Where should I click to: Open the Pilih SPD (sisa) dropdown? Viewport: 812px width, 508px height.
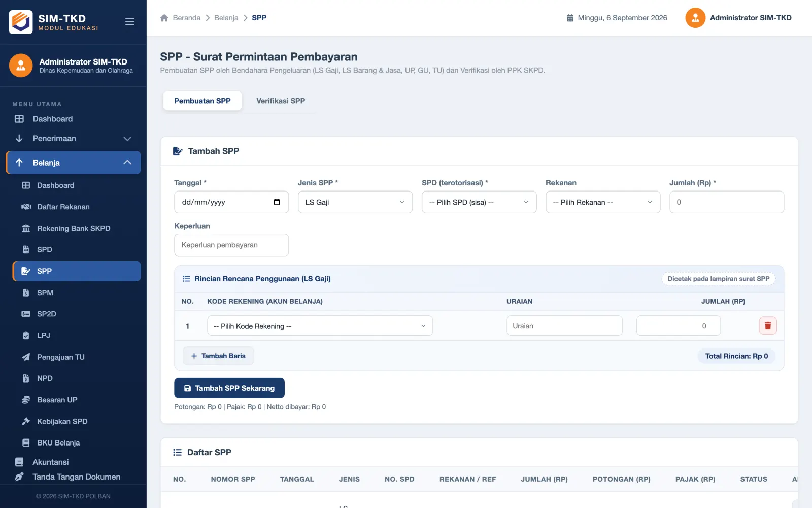pyautogui.click(x=479, y=202)
